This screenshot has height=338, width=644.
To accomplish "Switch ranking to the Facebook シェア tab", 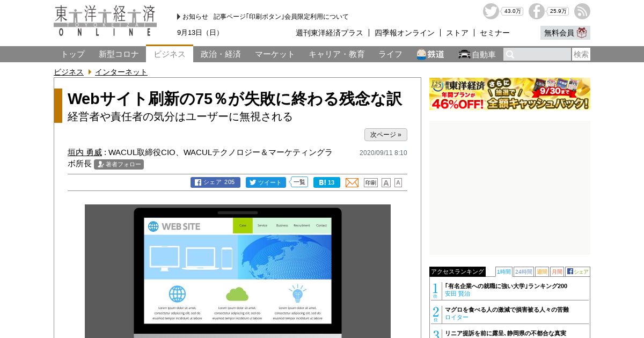I will tap(577, 271).
